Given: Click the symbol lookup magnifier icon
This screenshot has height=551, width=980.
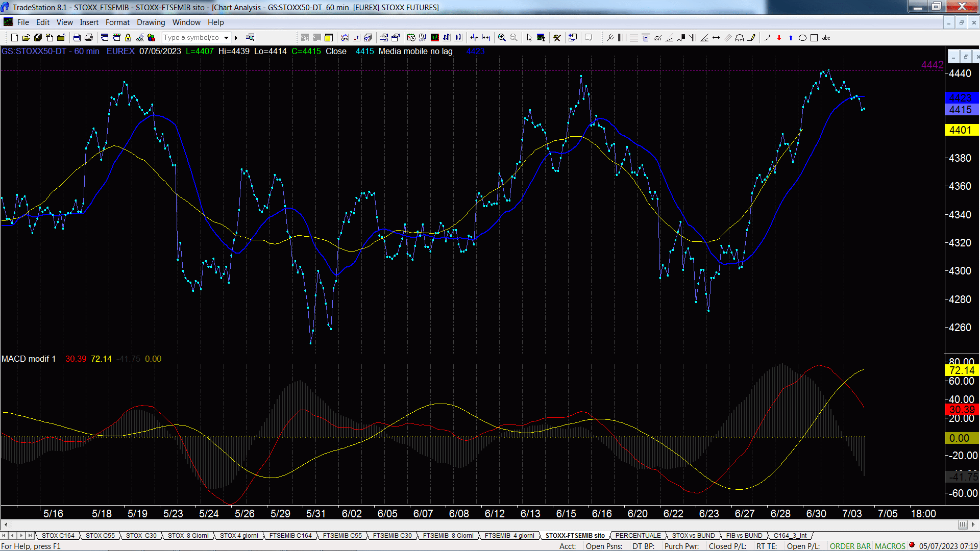Looking at the screenshot, I should [250, 37].
